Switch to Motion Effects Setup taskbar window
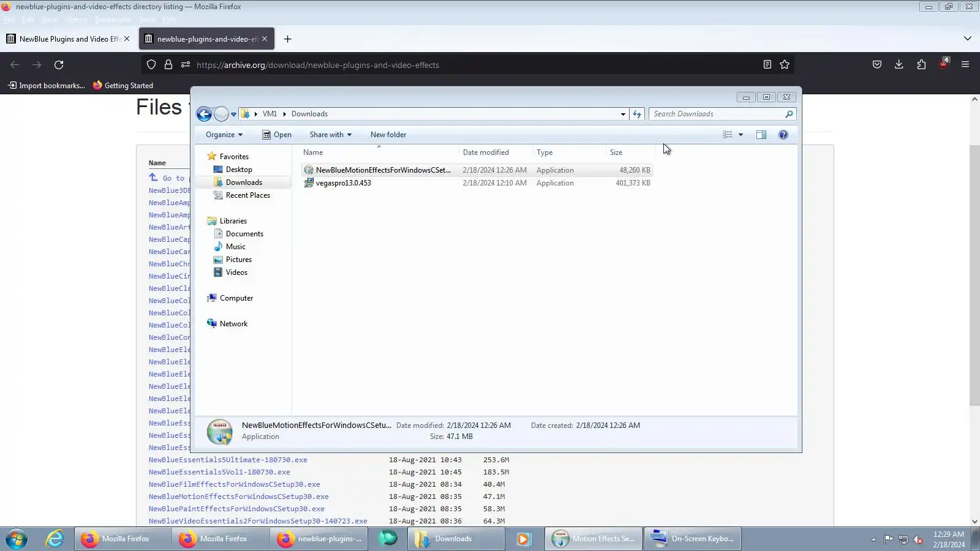 click(x=594, y=539)
